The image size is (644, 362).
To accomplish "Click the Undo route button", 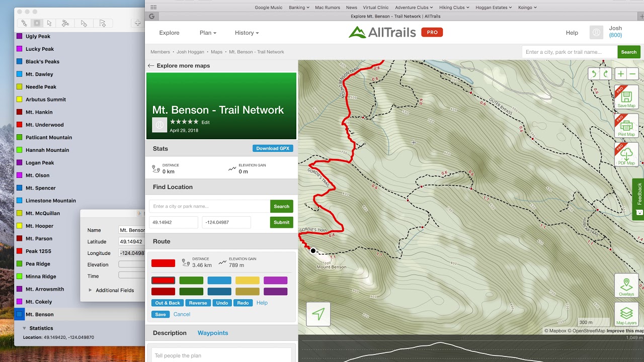I will [x=222, y=303].
